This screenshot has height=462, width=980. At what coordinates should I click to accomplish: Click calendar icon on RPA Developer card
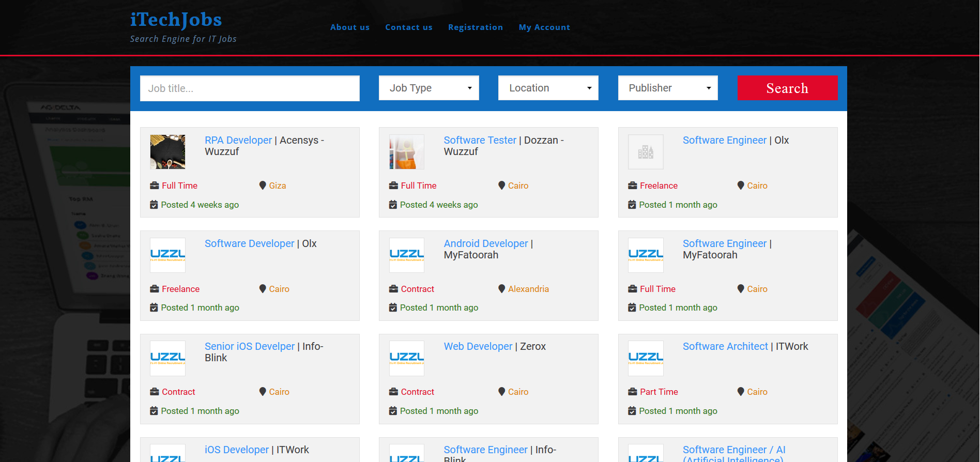(154, 205)
